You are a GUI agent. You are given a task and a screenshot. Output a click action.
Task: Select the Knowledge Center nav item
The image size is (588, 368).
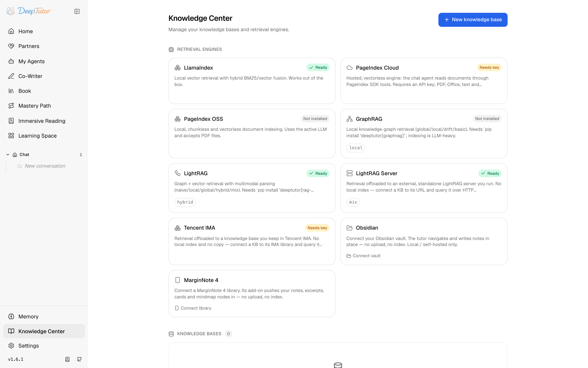pyautogui.click(x=44, y=331)
